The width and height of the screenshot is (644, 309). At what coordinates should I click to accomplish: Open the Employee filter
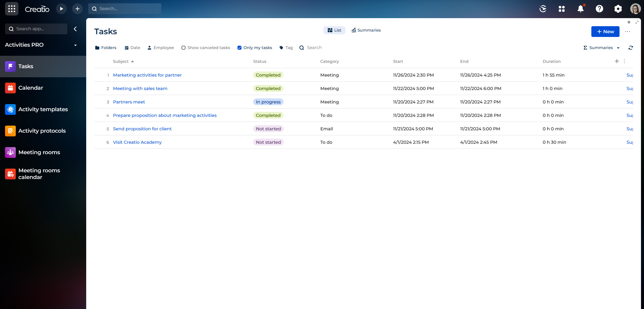pyautogui.click(x=161, y=48)
